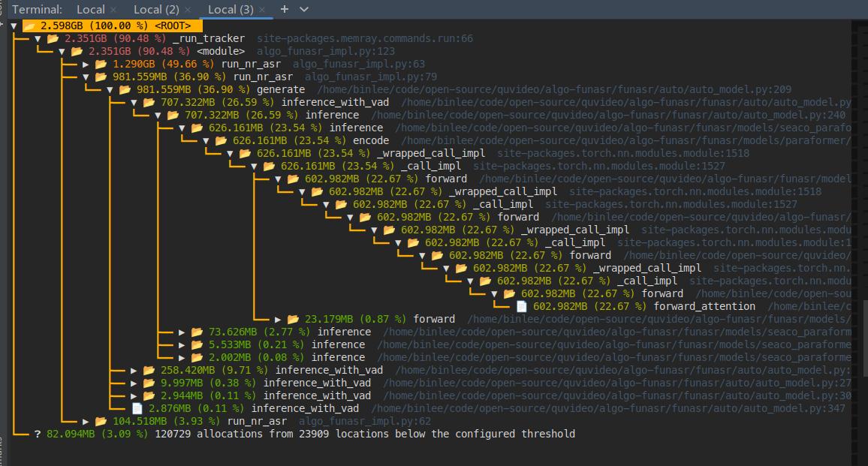Image resolution: width=868 pixels, height=466 pixels.
Task: Click the path 'algo_funasr_impl.py:62'
Action: click(365, 421)
